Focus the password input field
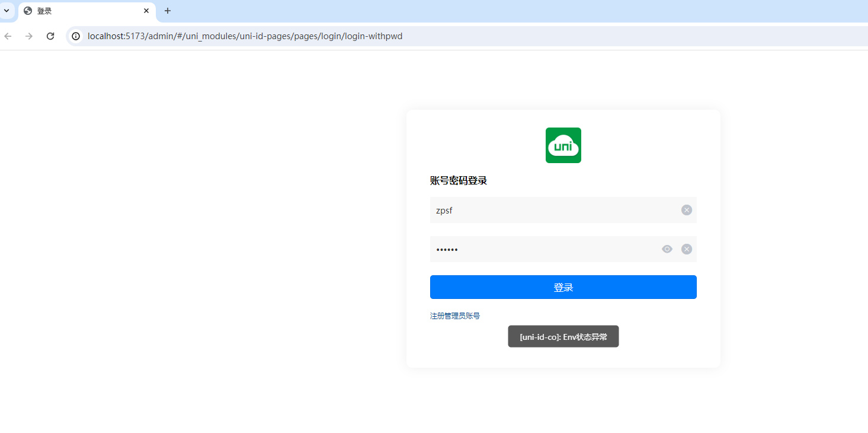The height and width of the screenshot is (433, 868). click(x=542, y=249)
